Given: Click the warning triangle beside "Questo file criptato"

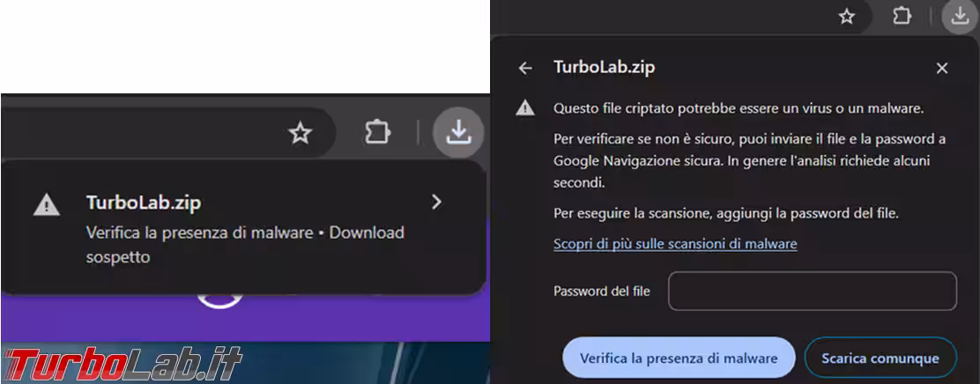Looking at the screenshot, I should click(x=525, y=108).
